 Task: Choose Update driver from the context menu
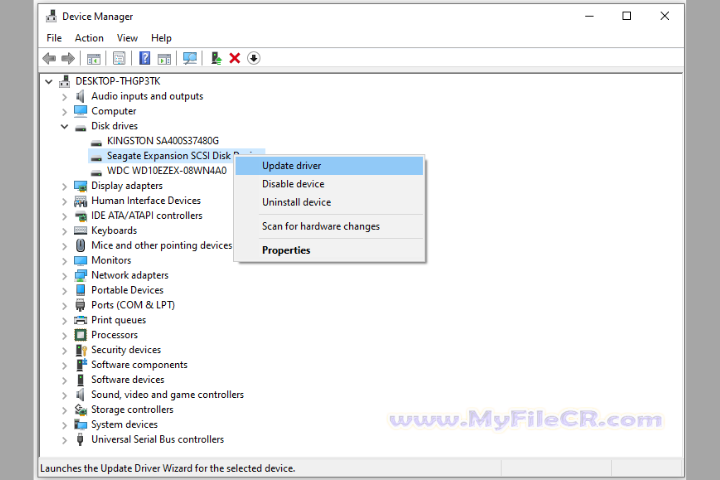[329, 166]
